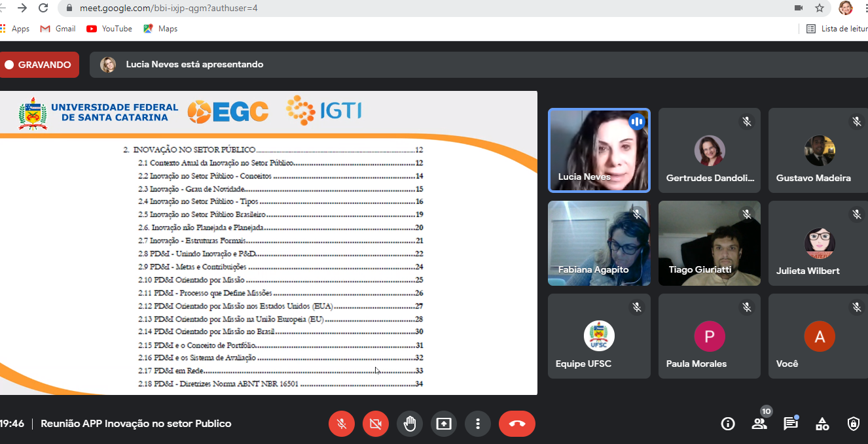Open more options three-dot menu
This screenshot has height=444, width=868.
478,424
